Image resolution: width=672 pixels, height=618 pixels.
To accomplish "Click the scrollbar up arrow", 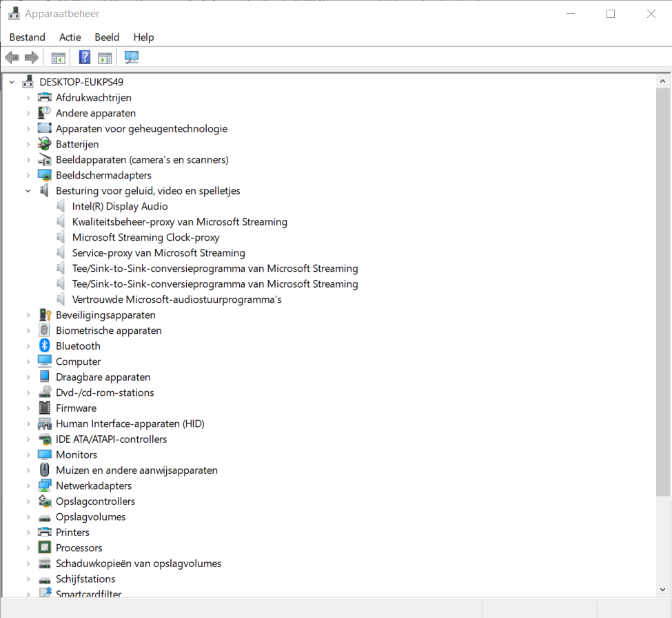I will point(662,81).
